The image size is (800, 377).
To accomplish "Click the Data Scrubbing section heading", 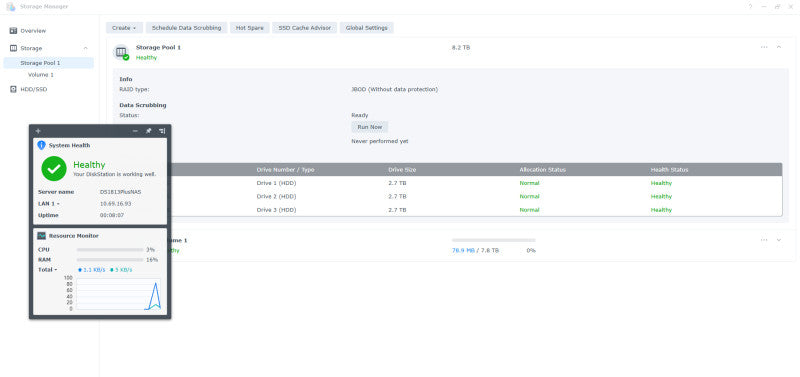I will point(143,105).
